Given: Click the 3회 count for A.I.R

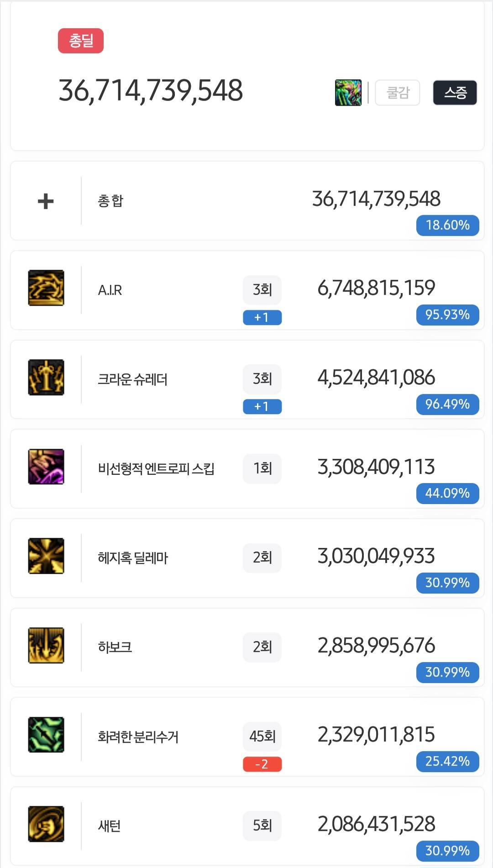Looking at the screenshot, I should (x=262, y=289).
